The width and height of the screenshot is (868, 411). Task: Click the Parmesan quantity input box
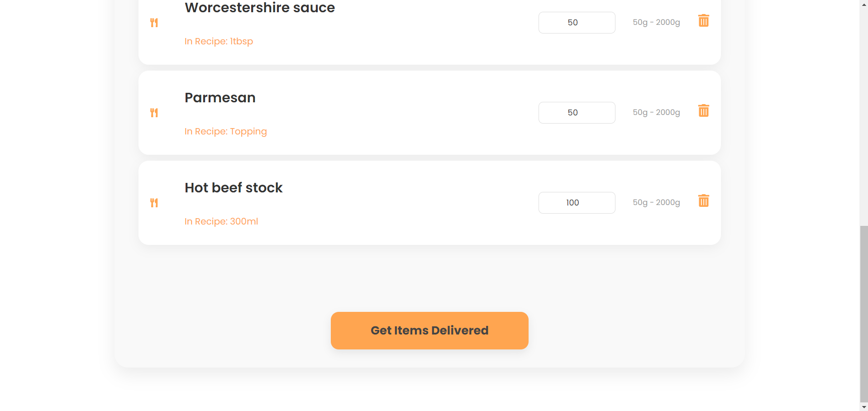point(577,113)
